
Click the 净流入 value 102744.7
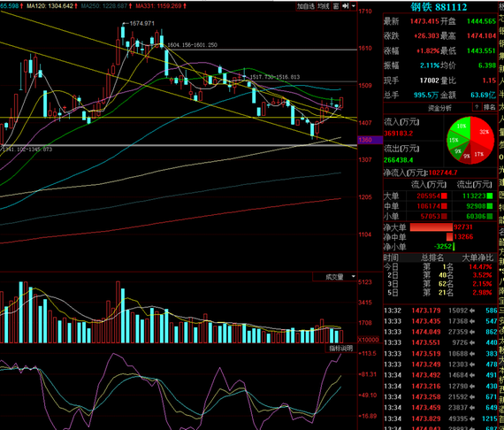[x=443, y=173]
